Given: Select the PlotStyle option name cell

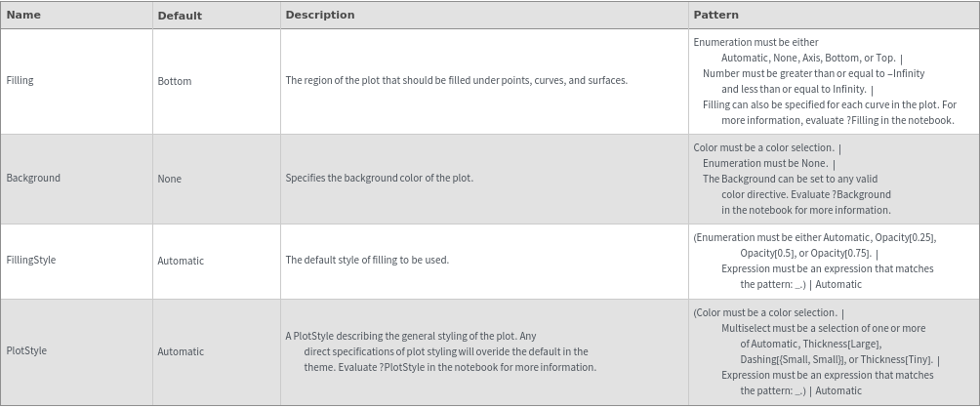Looking at the screenshot, I should (x=26, y=350).
